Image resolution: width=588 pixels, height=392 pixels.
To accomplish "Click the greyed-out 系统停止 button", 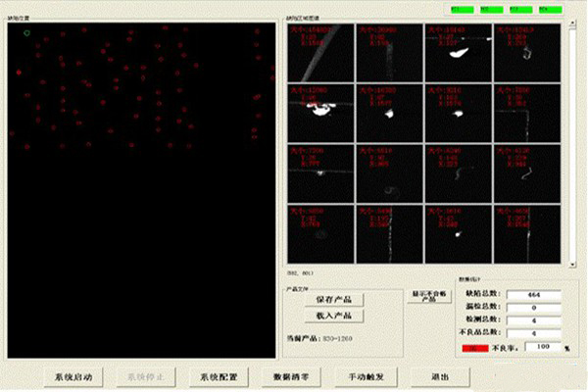I will (146, 377).
